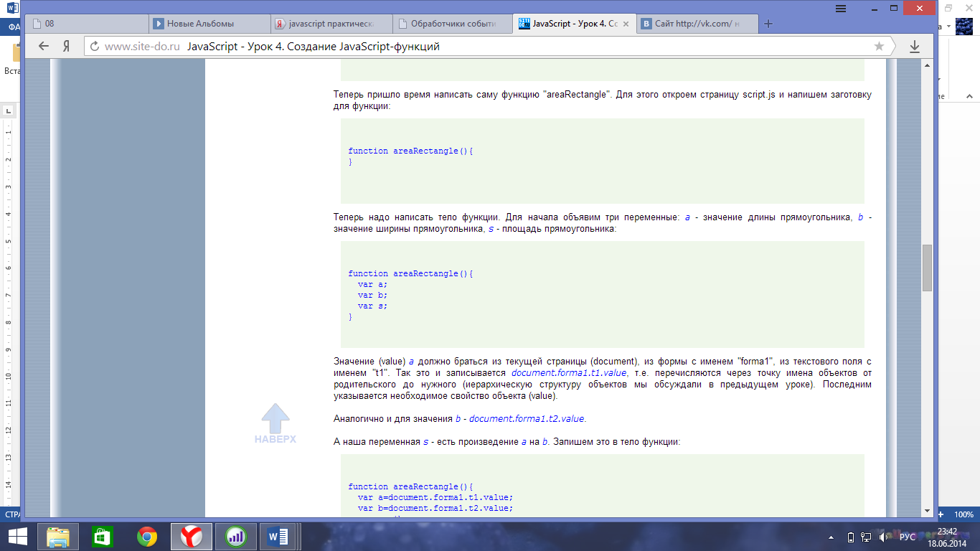The height and width of the screenshot is (551, 980).
Task: Click the page vertical scrollbar thumb
Action: [x=927, y=268]
